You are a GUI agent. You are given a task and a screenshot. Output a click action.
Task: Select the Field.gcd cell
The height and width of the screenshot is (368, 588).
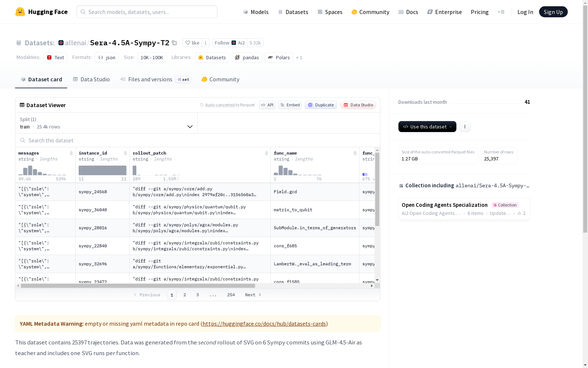click(315, 192)
